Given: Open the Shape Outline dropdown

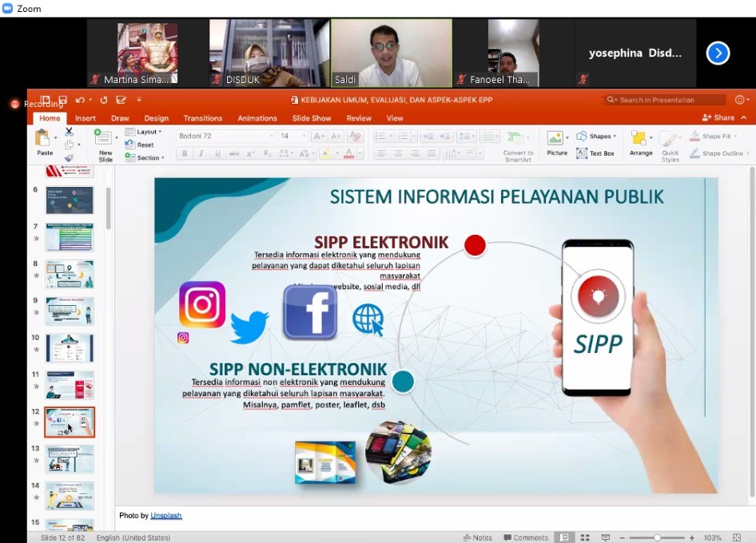Looking at the screenshot, I should 719,153.
